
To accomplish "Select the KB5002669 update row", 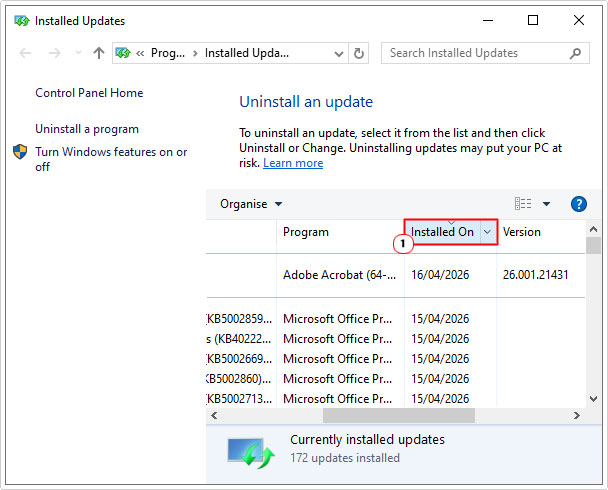I will [396, 359].
